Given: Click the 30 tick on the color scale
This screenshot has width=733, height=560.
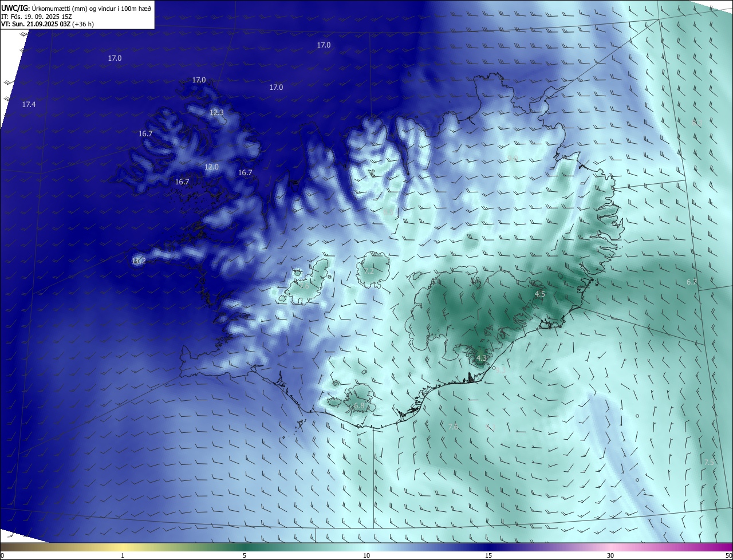Looking at the screenshot, I should click(610, 555).
